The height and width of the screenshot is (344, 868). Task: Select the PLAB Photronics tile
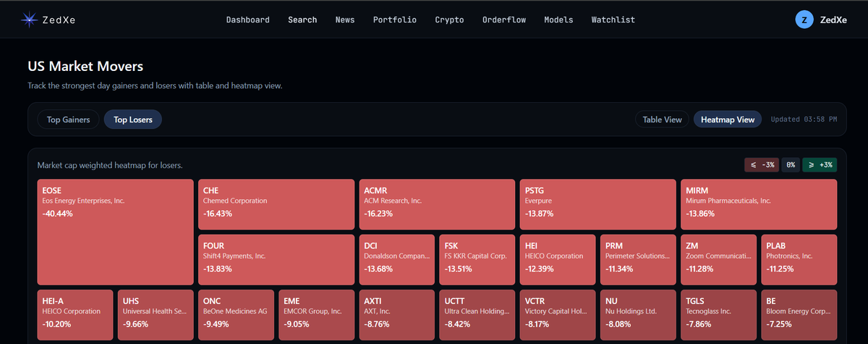coord(799,259)
